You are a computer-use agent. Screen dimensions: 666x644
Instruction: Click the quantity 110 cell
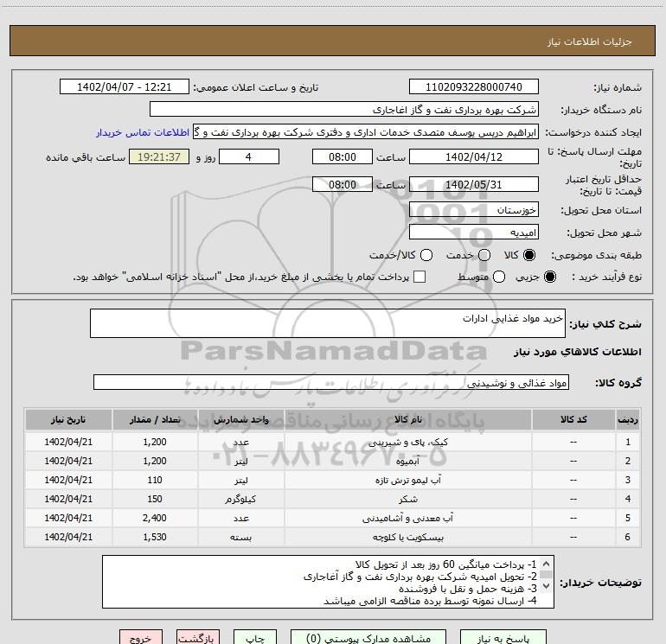pos(155,480)
